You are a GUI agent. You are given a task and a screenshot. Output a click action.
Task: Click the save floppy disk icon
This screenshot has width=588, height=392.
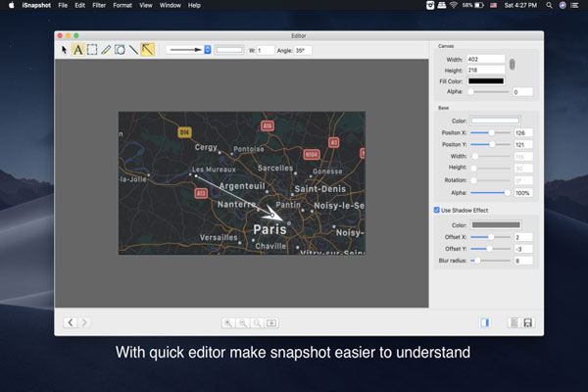tap(527, 322)
